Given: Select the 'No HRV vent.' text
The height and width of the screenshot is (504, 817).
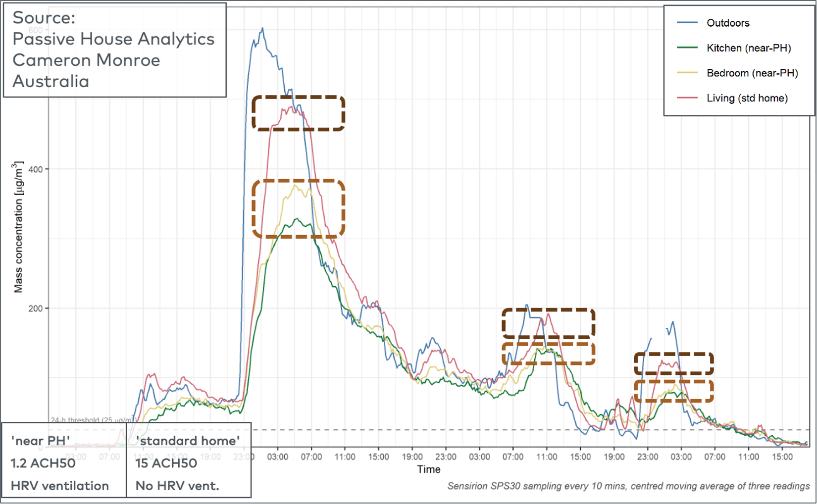Looking at the screenshot, I should (x=177, y=486).
